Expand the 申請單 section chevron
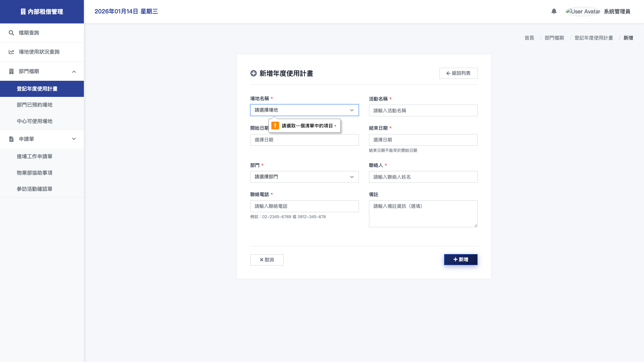The image size is (644, 362). pos(74,139)
